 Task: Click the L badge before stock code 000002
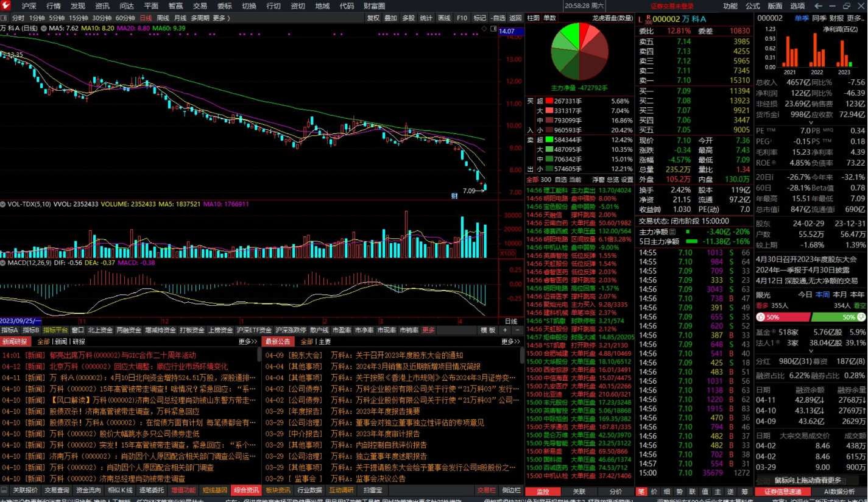640,18
